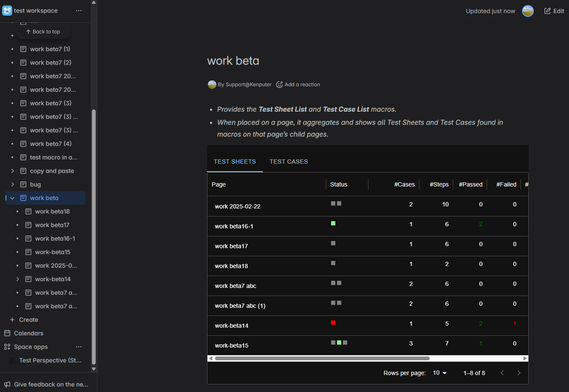The height and width of the screenshot is (392, 569).
Task: Click the Edit pencil button
Action: tap(554, 11)
